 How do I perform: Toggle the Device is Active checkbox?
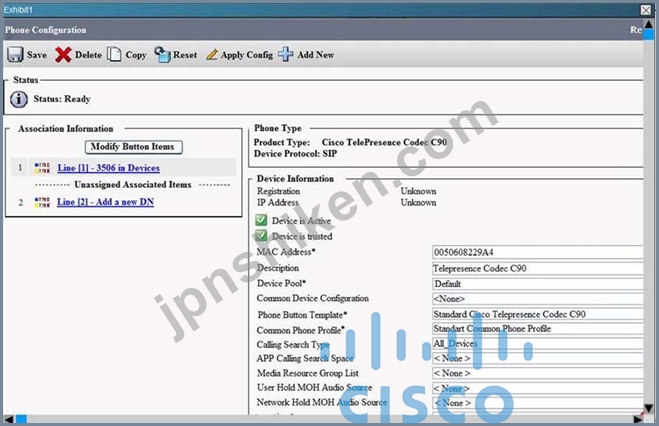[x=261, y=220]
